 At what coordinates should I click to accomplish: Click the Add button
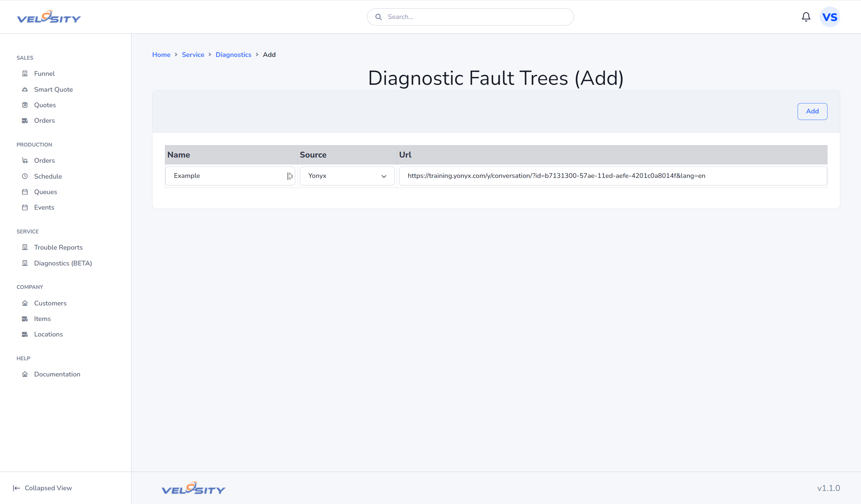click(x=812, y=111)
